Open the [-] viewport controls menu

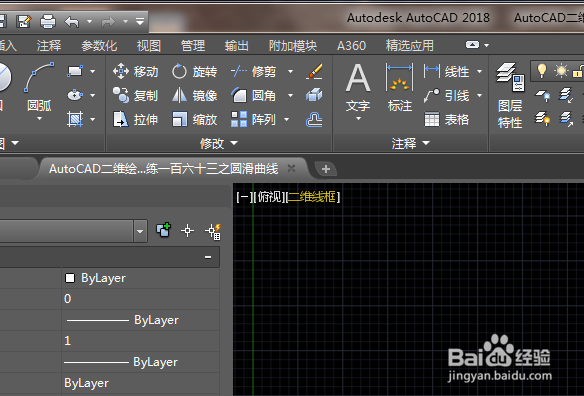(245, 197)
